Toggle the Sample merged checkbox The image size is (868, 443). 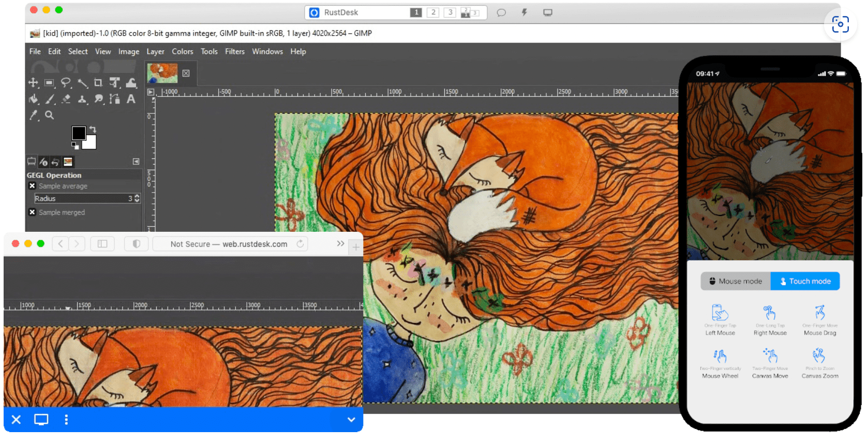pyautogui.click(x=32, y=212)
